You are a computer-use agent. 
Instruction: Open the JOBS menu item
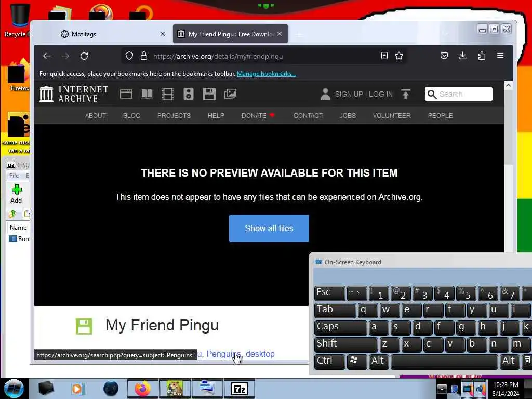348,116
